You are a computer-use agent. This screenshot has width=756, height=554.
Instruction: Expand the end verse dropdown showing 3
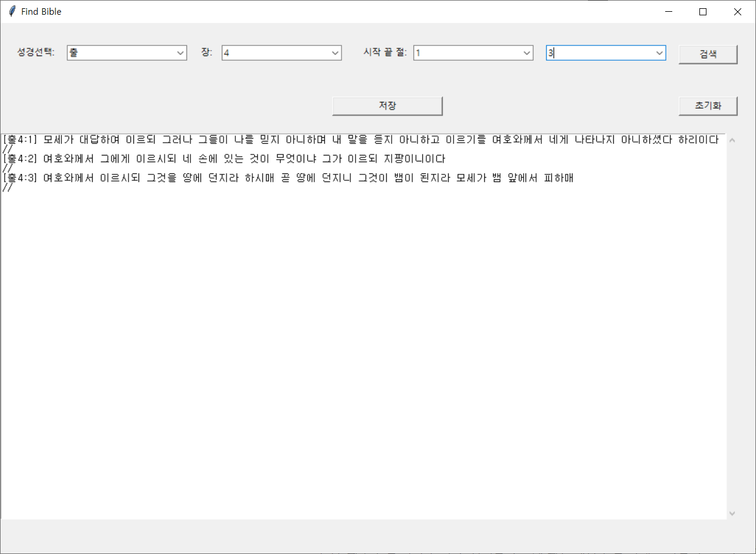coord(659,52)
